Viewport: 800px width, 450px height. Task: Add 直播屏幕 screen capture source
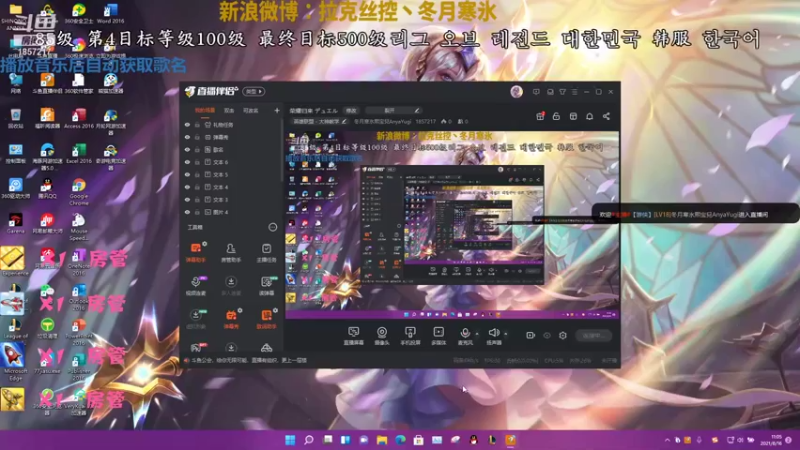point(353,336)
